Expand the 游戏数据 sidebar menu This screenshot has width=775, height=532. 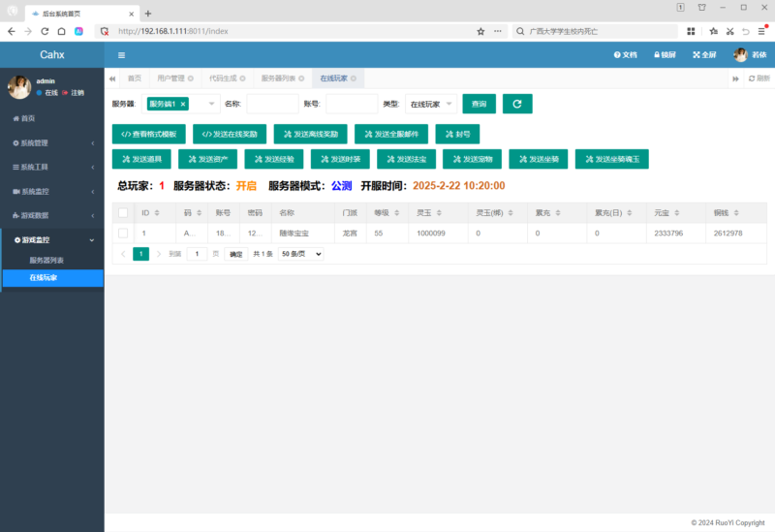coord(52,215)
